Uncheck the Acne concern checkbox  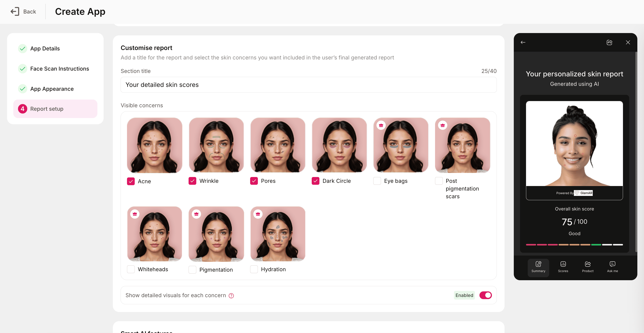point(131,181)
